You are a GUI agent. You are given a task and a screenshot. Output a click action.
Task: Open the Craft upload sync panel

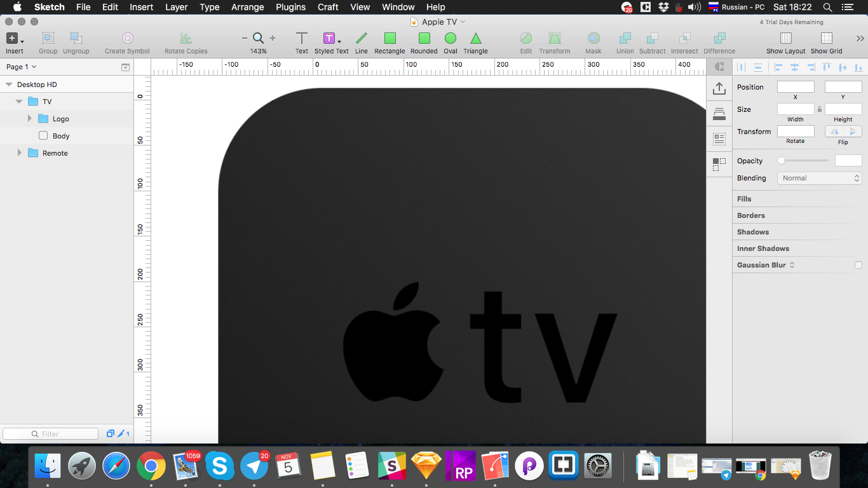click(x=719, y=88)
